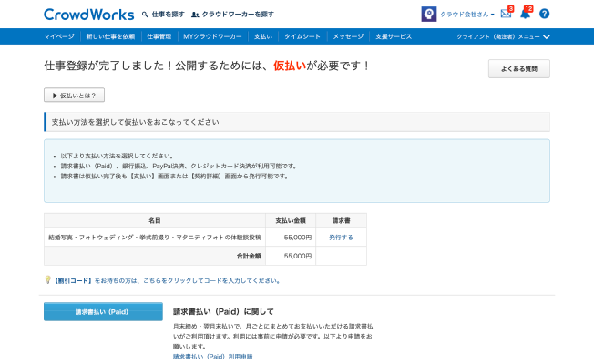Click the lightbulb icon next to 割引コード
Screen dimensions: 594x364
47,280
